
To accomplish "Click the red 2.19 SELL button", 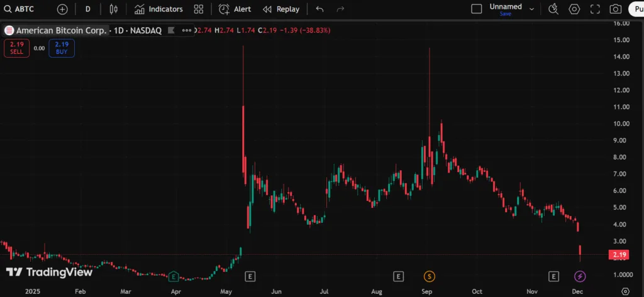I will point(17,48).
